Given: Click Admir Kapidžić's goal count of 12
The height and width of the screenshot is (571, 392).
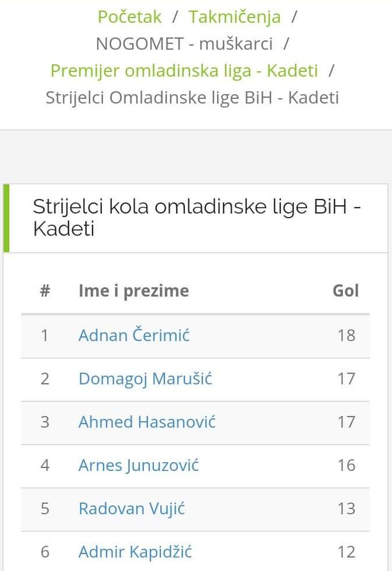Looking at the screenshot, I should [x=346, y=552].
